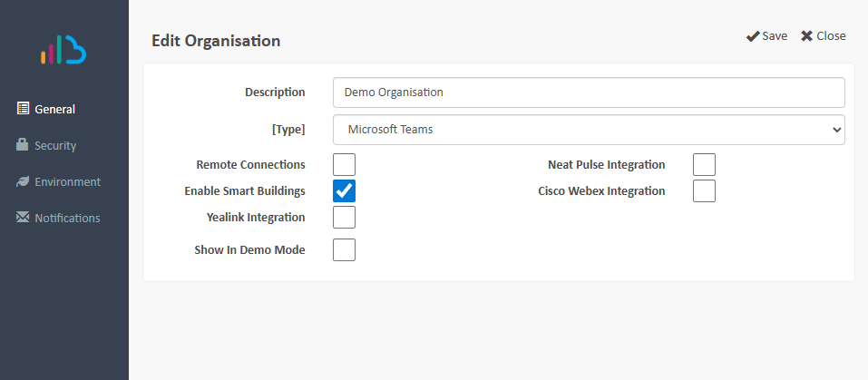Open the Security tab

point(55,145)
